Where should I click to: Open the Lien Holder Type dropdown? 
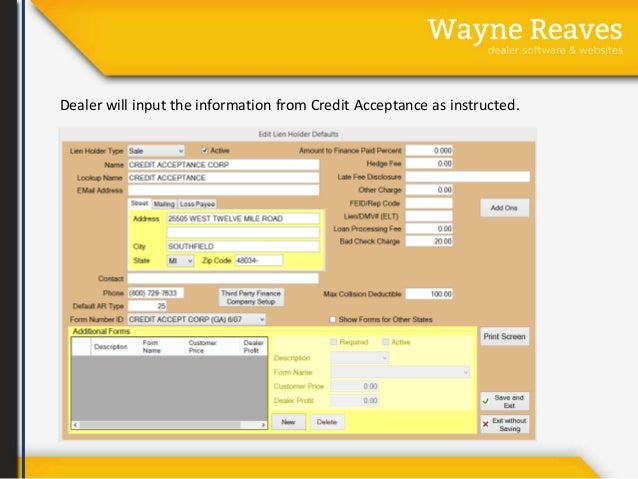156,151
